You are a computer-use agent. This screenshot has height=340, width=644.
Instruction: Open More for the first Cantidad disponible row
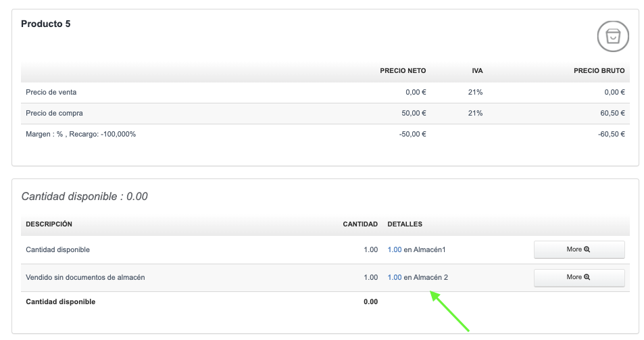click(579, 249)
